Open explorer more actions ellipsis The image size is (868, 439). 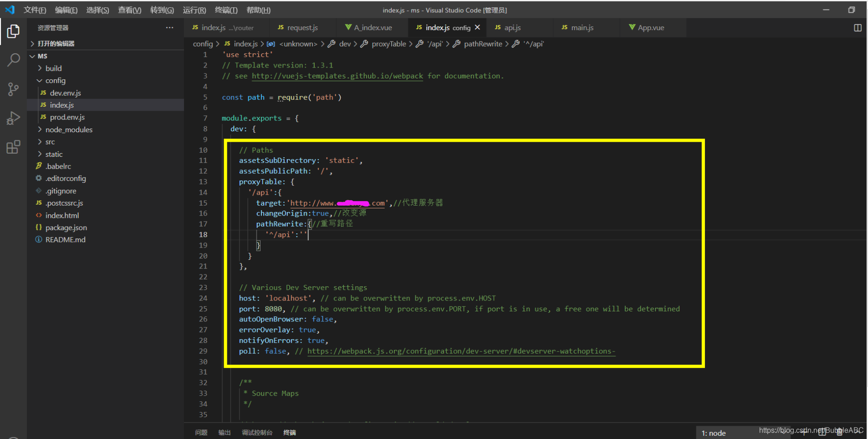pos(169,28)
